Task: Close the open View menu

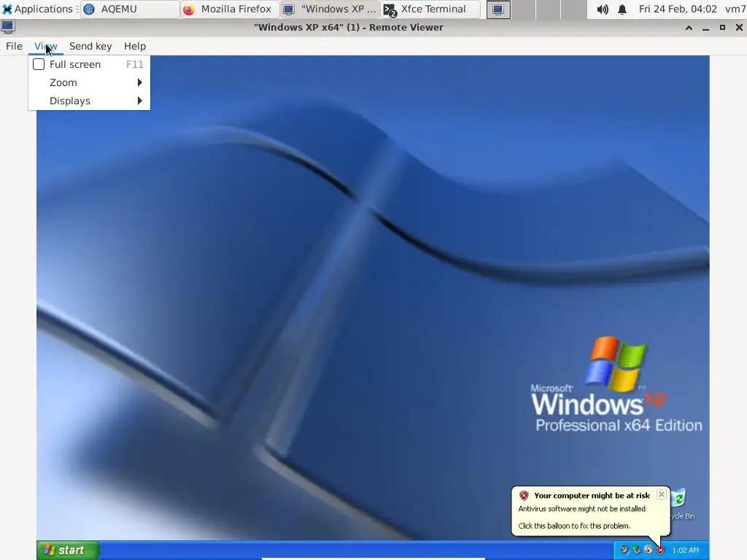Action: point(46,46)
